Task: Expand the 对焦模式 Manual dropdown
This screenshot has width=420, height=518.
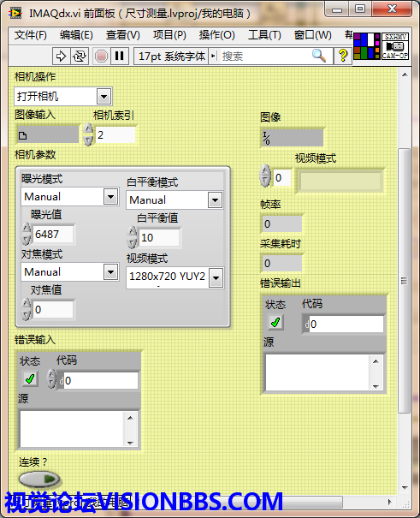Action: tap(111, 272)
